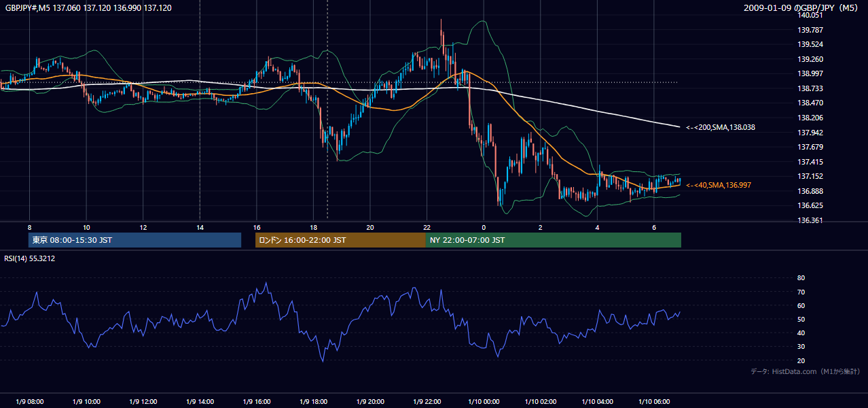
Task: Click hour label 20 below price chart
Action: tap(370, 227)
